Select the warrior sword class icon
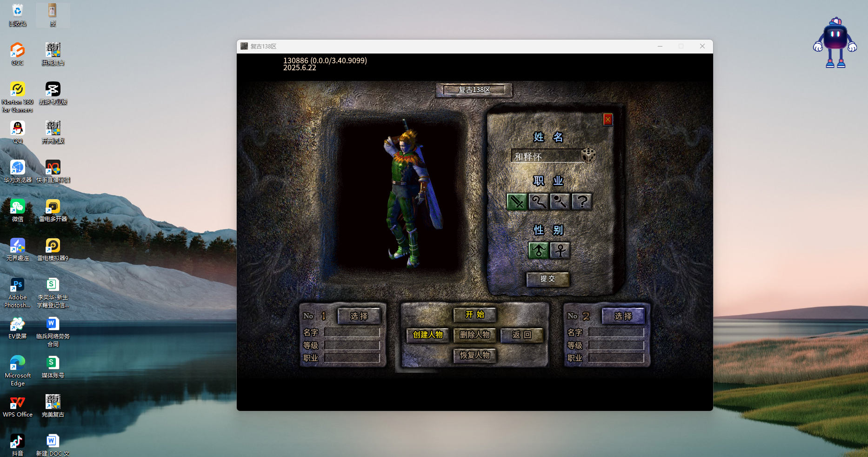Viewport: 868px width, 457px height. click(516, 202)
